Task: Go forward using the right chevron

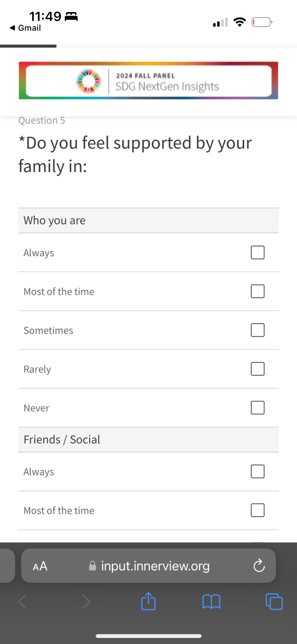Action: tap(86, 601)
